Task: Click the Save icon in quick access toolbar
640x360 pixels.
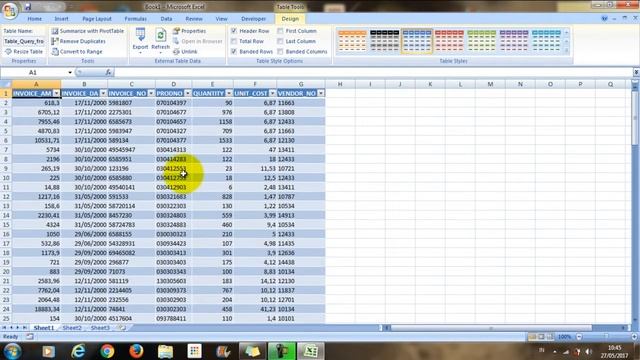Action: pos(28,7)
